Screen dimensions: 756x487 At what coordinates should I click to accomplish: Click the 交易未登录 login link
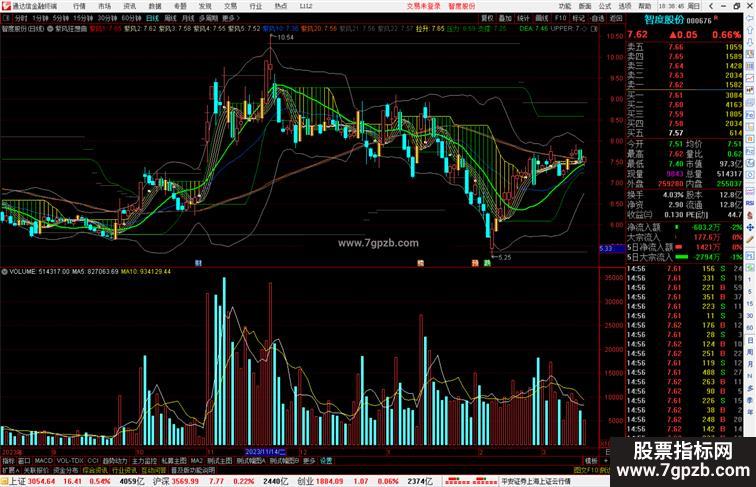[x=423, y=6]
